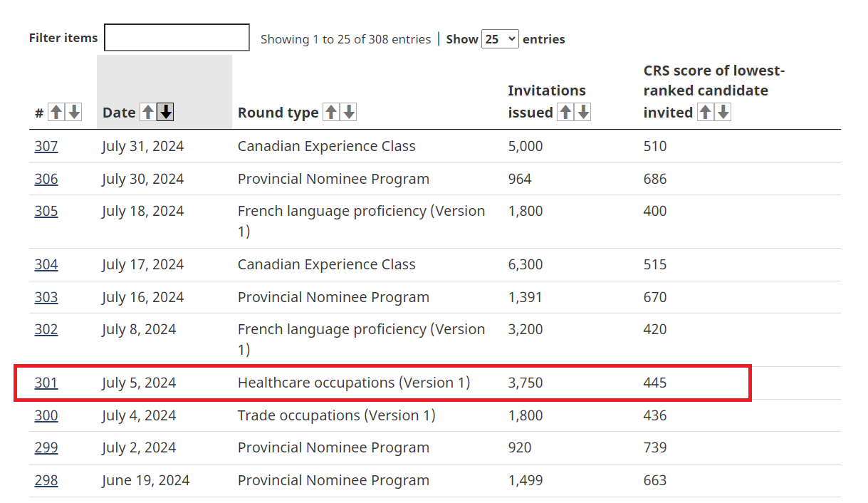Open round 306 link

coord(46,179)
